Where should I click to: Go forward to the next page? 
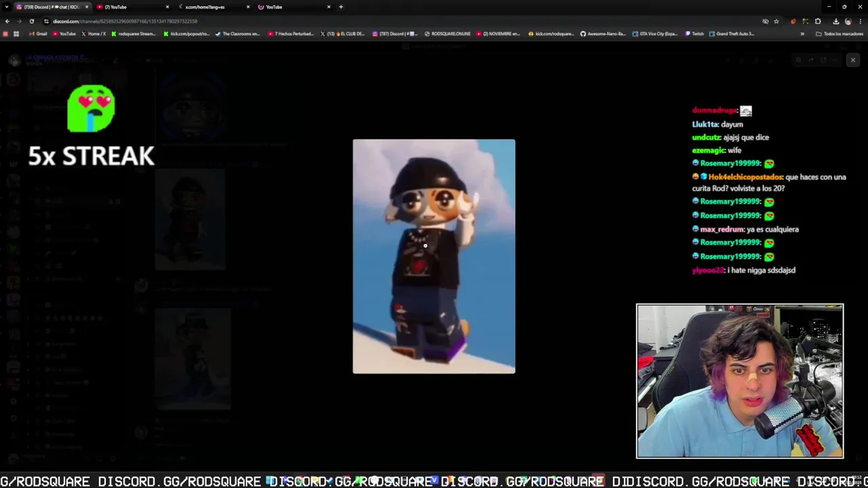pos(19,21)
